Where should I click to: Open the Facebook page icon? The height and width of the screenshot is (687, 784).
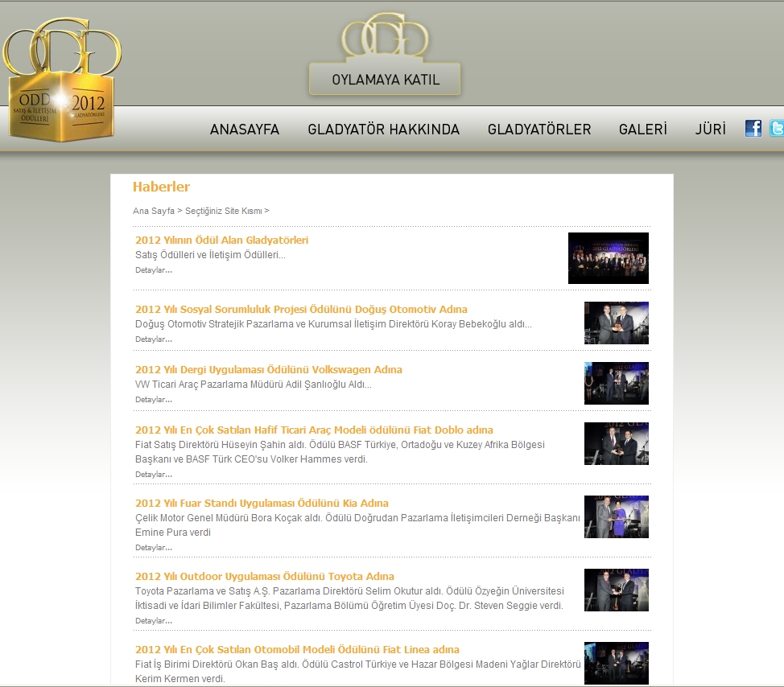pos(753,129)
